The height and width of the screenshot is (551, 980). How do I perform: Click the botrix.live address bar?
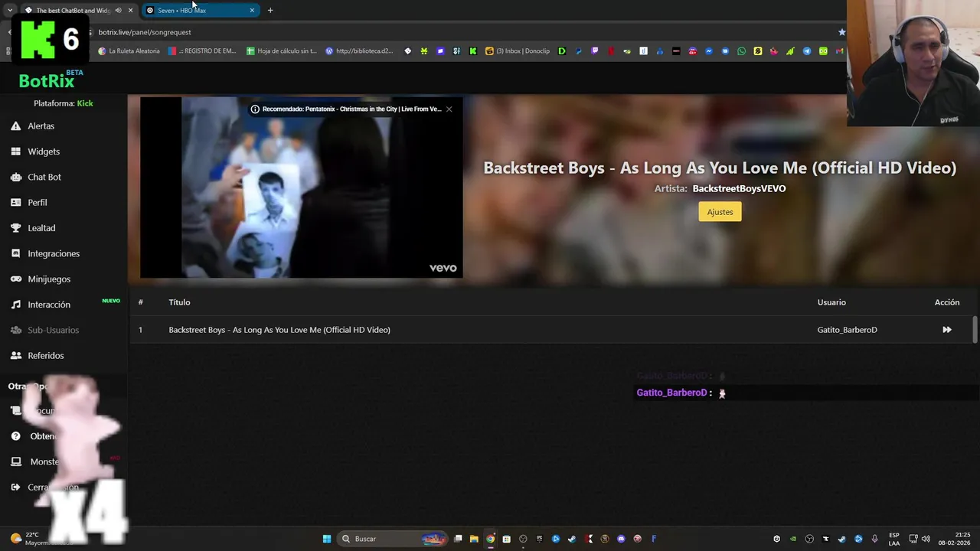[x=459, y=32]
